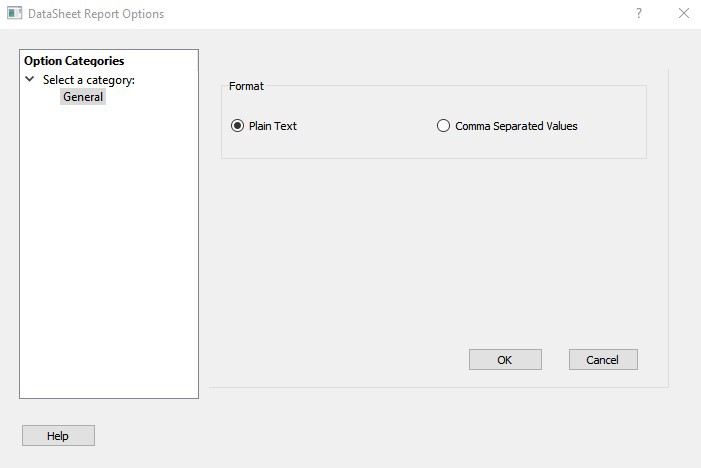Collapse the 'Select a category' chevron

(30, 79)
